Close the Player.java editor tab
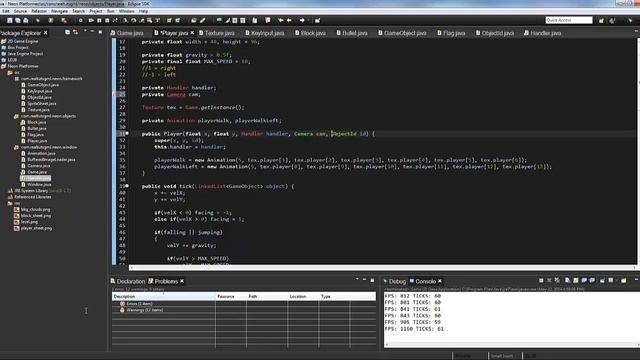This screenshot has height=360, width=640. click(x=191, y=33)
